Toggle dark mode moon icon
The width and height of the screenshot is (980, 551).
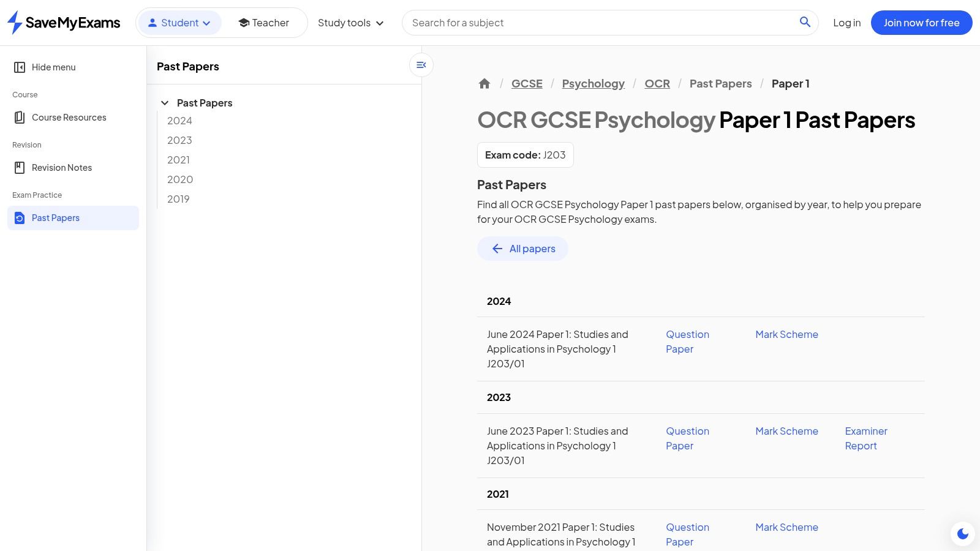click(962, 533)
